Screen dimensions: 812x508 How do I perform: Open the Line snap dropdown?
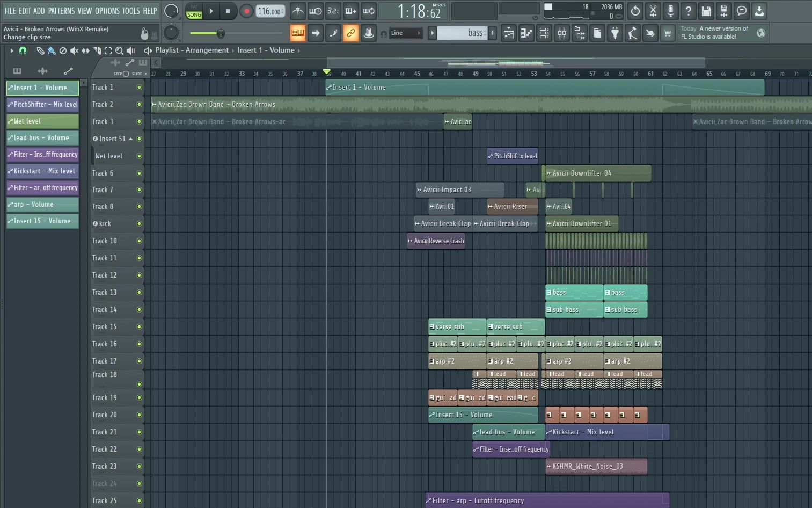(406, 33)
